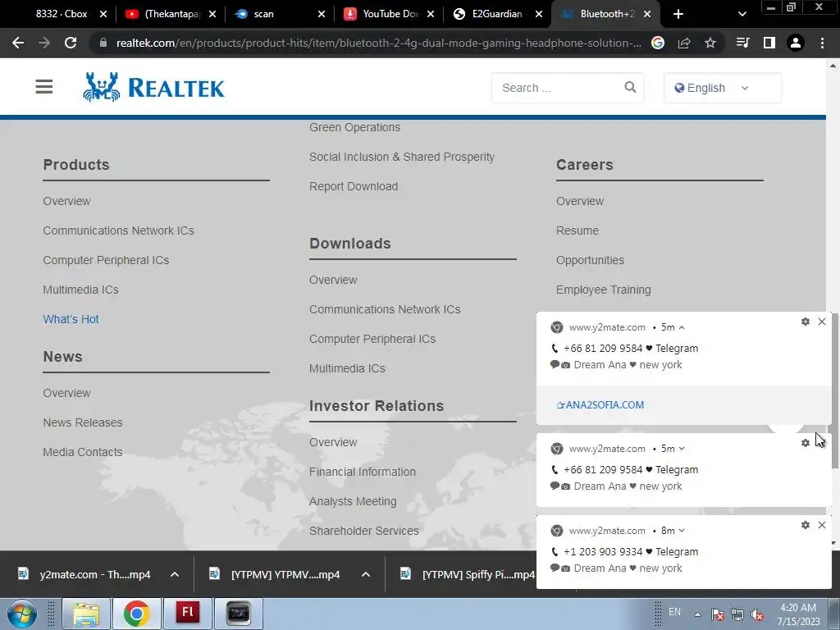Expand the middle 5m notification chevron
840x630 pixels.
click(682, 449)
